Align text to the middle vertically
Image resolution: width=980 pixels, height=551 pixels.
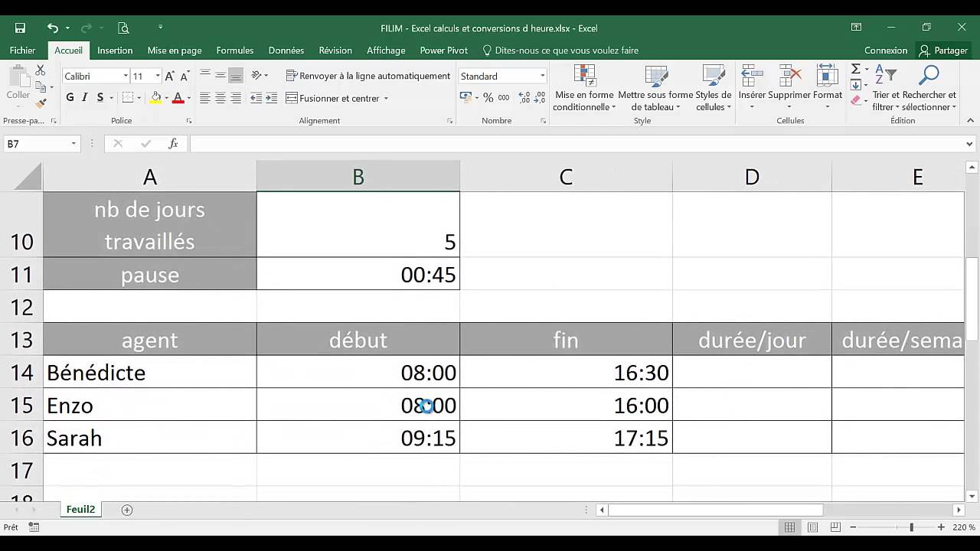tap(220, 75)
